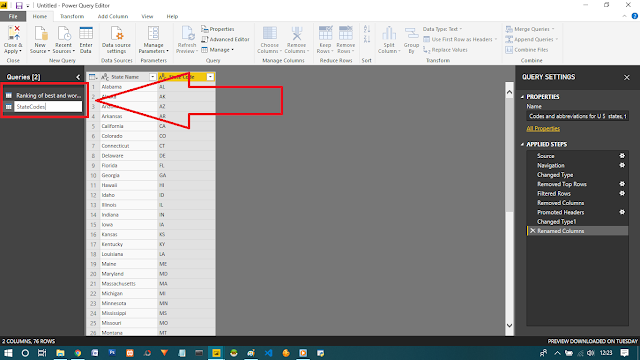This screenshot has width=640, height=360.
Task: Open Use First Row as Headers dropdown
Action: pos(460,39)
